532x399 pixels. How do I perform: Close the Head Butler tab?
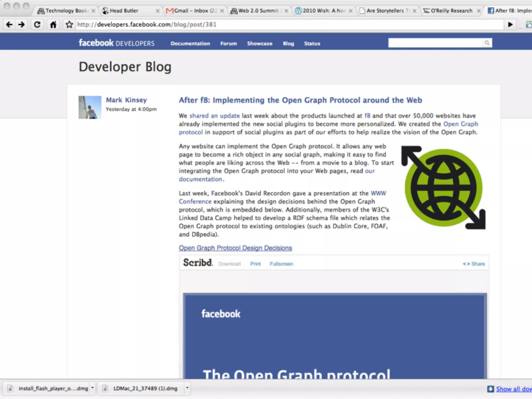(157, 11)
